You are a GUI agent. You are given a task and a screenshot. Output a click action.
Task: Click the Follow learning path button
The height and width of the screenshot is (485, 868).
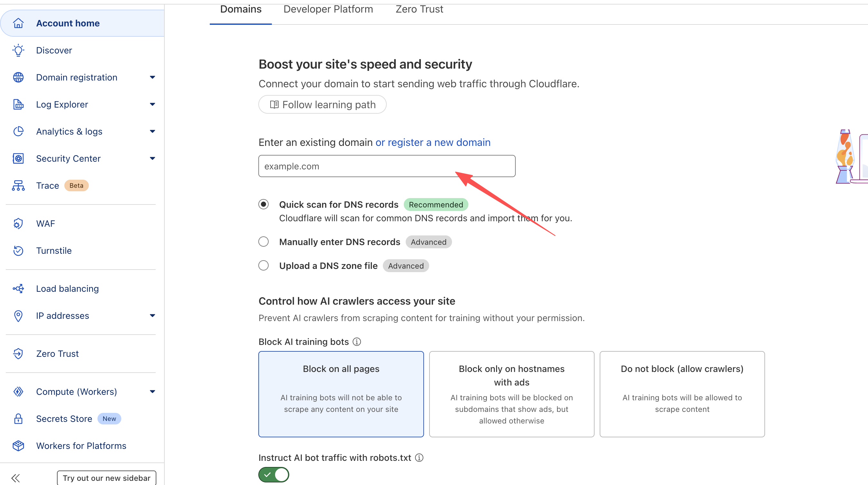pyautogui.click(x=322, y=105)
